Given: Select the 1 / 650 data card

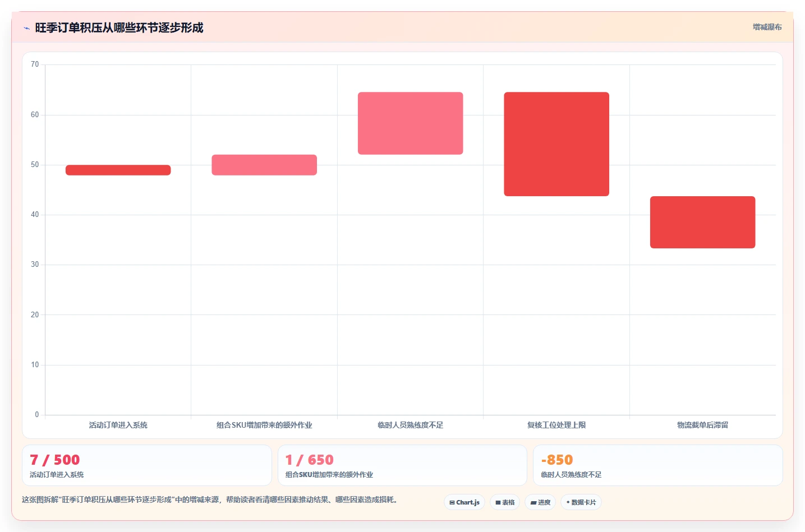Looking at the screenshot, I should click(x=402, y=465).
